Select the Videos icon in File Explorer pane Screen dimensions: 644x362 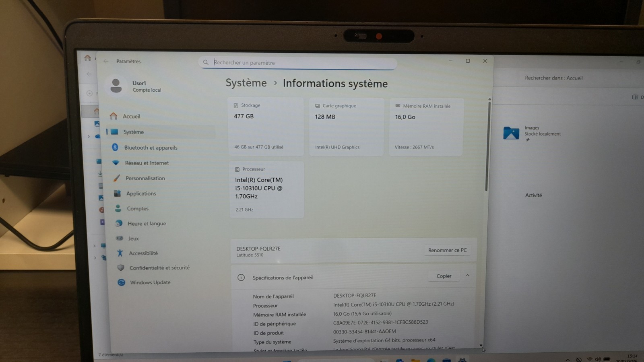click(102, 222)
